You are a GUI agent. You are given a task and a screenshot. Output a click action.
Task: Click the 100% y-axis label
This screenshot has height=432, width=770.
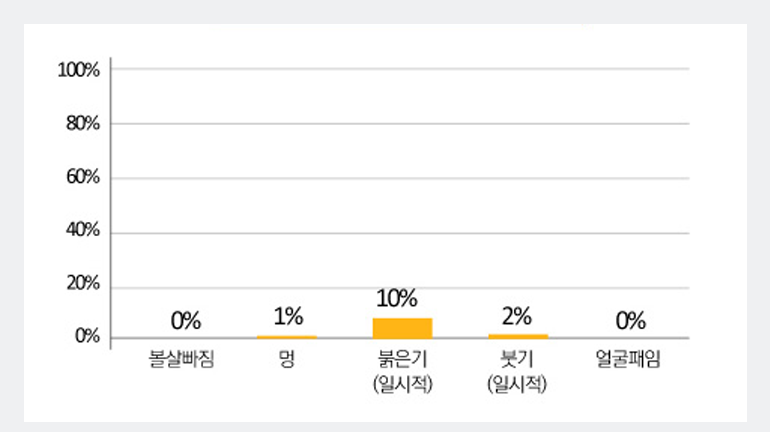click(x=79, y=70)
